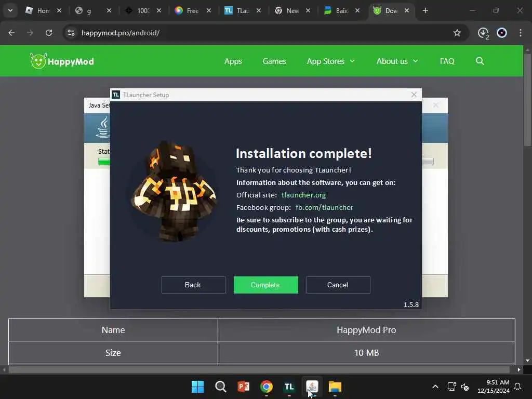
Task: Open the Chrome profile avatar
Action: [x=502, y=33]
